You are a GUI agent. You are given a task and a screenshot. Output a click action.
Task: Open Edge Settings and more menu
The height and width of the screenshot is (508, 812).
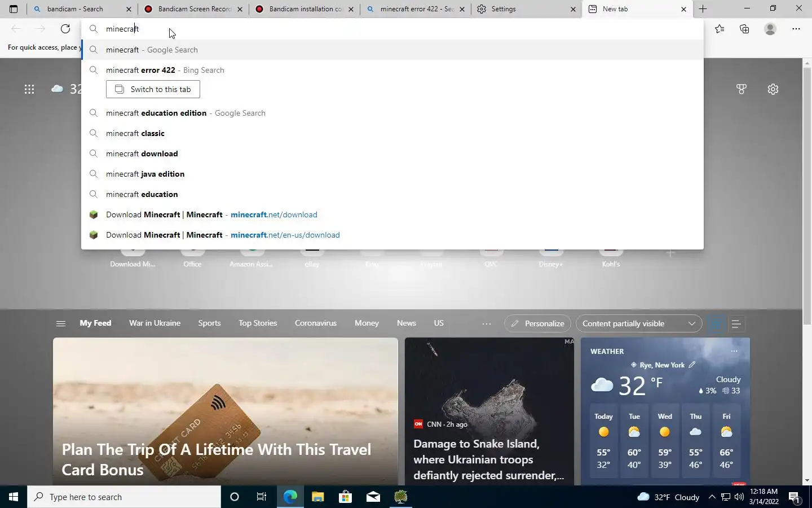click(796, 29)
